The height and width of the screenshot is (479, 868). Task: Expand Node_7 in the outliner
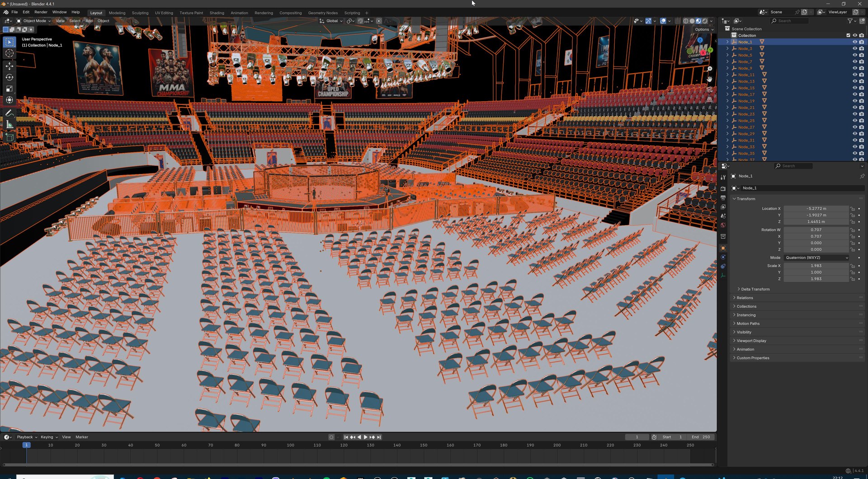pyautogui.click(x=727, y=61)
